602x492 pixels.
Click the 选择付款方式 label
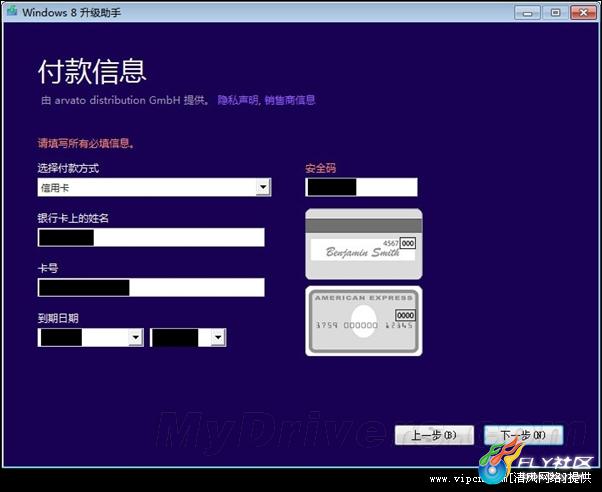[x=68, y=168]
